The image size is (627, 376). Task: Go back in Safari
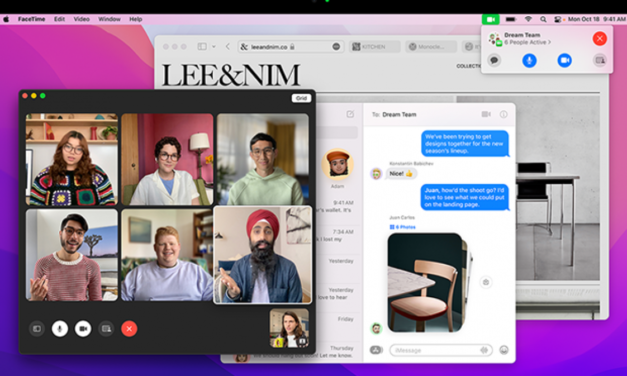point(228,47)
